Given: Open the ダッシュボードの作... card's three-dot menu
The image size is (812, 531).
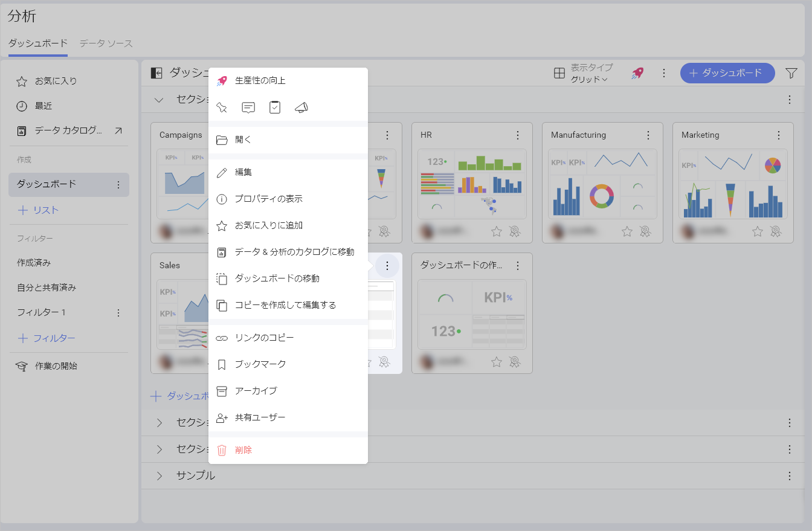Looking at the screenshot, I should click(x=518, y=266).
